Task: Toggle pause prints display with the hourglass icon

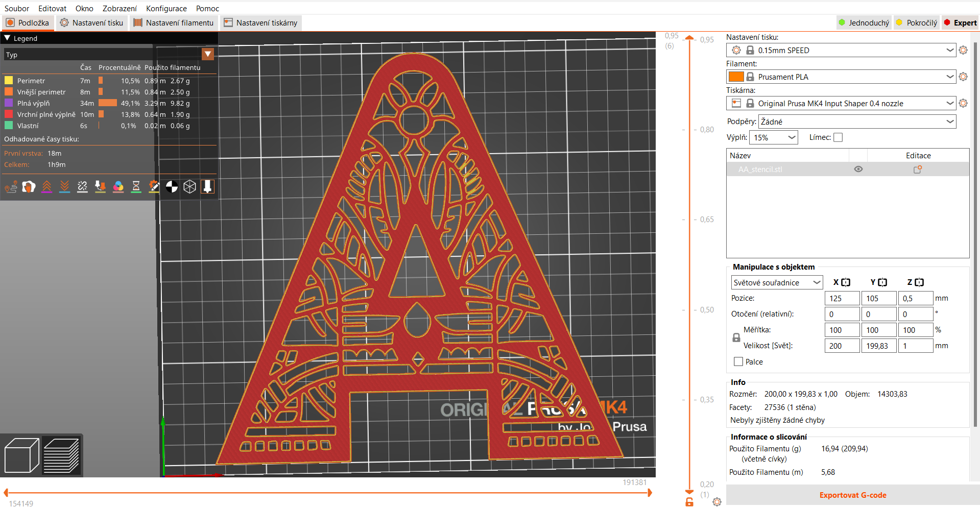Action: [x=136, y=187]
